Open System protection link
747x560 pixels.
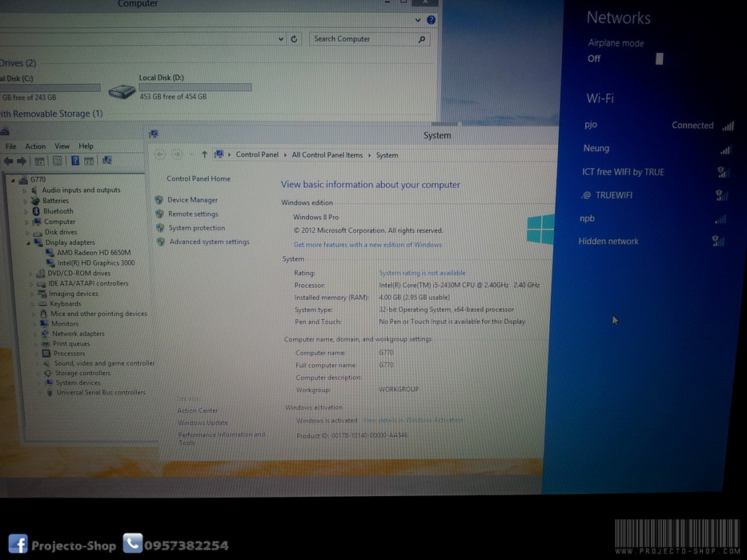197,228
